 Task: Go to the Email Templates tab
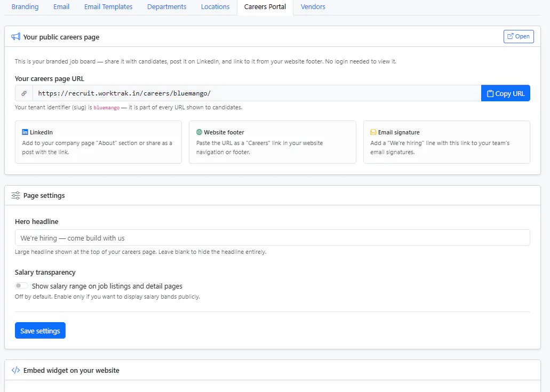tap(108, 6)
